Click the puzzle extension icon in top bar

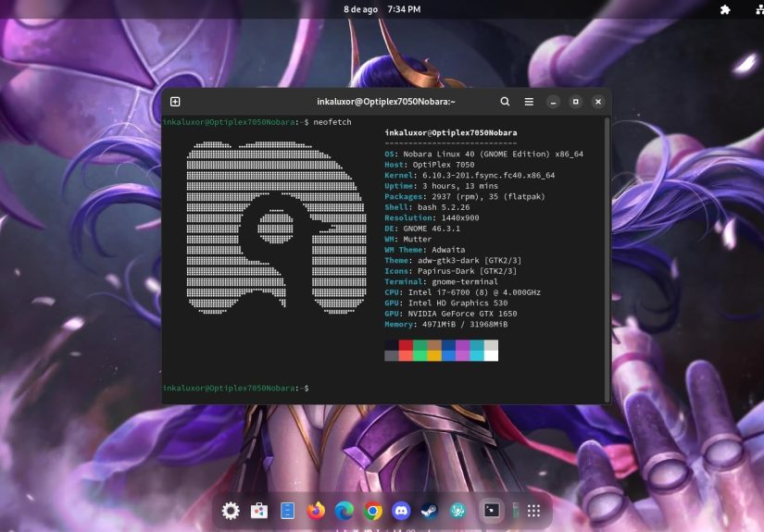725,9
